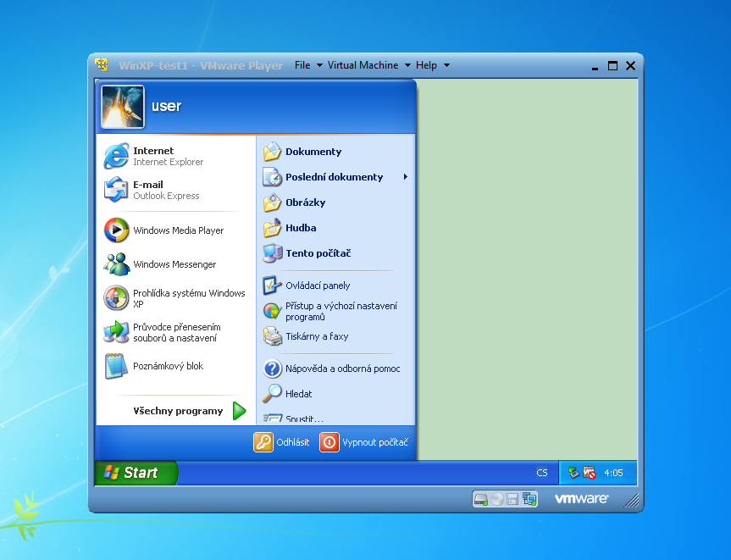Click the Vypnout počítač label

coord(375,442)
